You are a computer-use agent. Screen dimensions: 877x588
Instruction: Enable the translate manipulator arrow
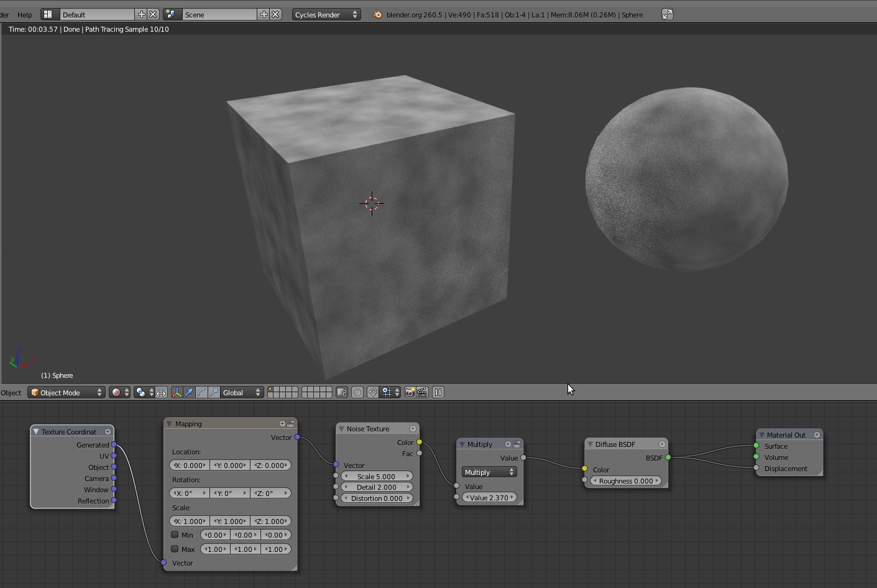pos(189,392)
